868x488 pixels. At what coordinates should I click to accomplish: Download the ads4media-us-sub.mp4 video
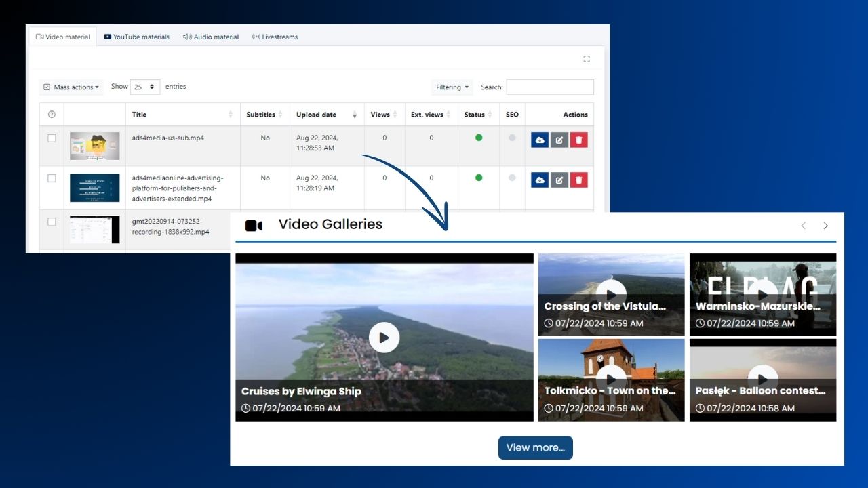[540, 140]
